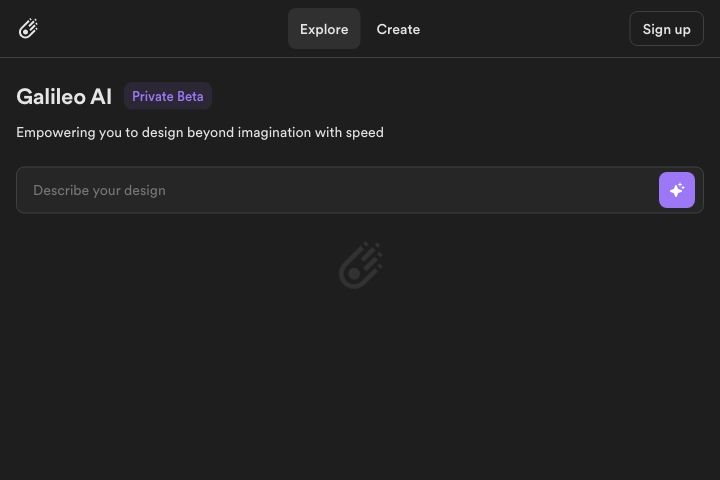Click the purple sparkle generate button
The width and height of the screenshot is (720, 480).
[x=676, y=190]
